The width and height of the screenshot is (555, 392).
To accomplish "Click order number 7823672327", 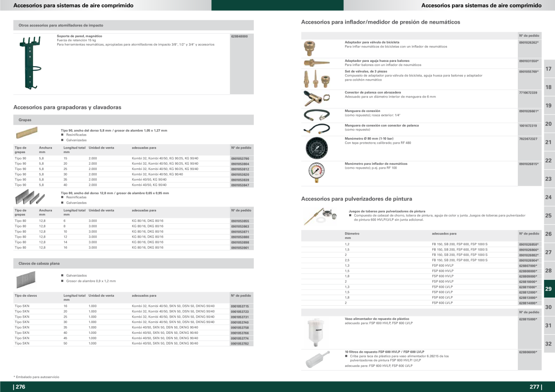I will pos(528,139).
